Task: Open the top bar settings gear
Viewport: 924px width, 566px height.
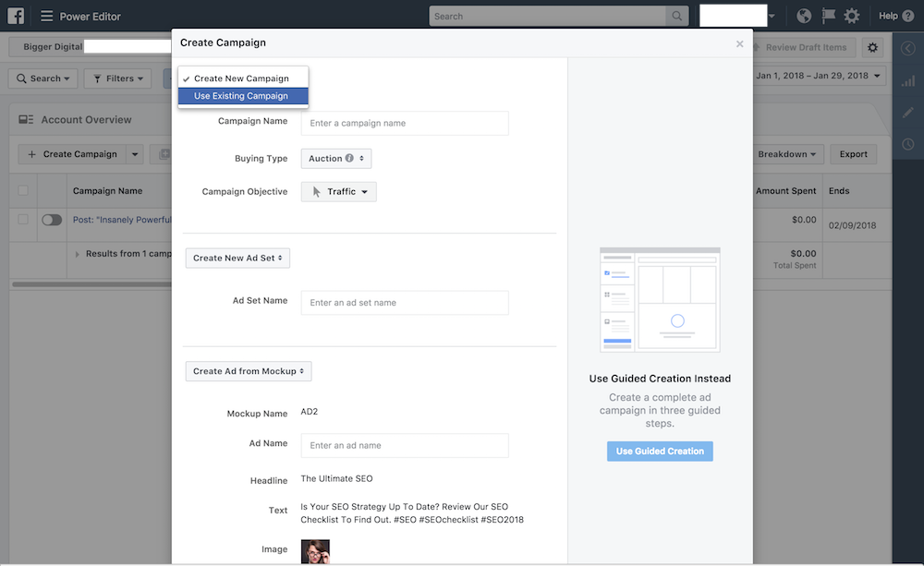Action: pyautogui.click(x=852, y=16)
